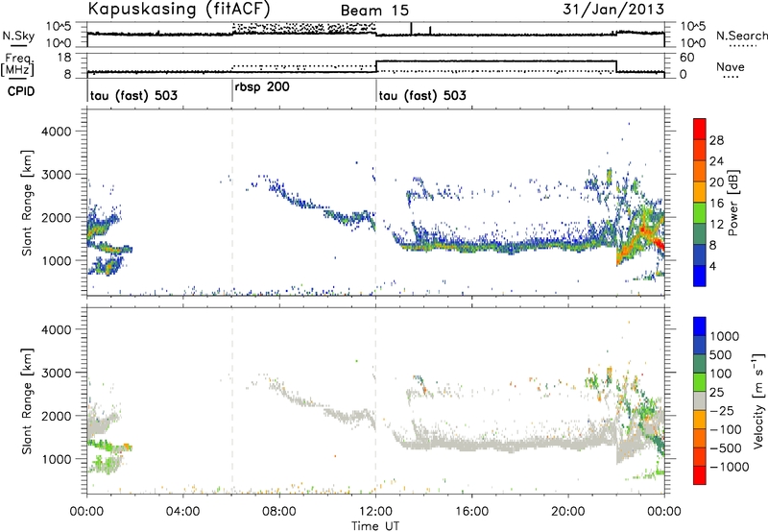Click the 'Time UT' axis title
The width and height of the screenshot is (768, 532).
375,526
